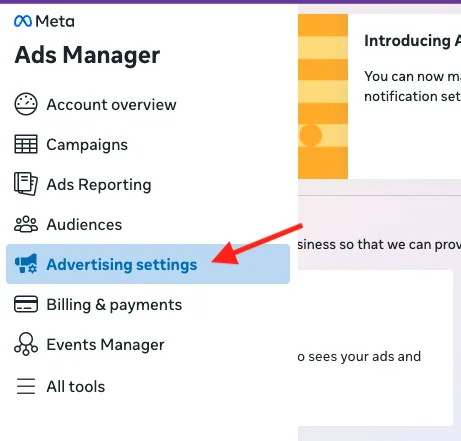This screenshot has height=441, width=461.
Task: Click the Campaigns table grid icon
Action: tap(26, 144)
